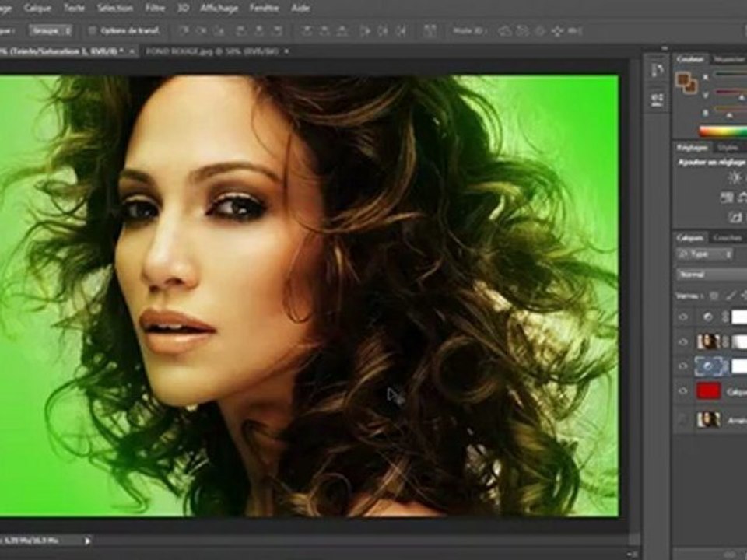The height and width of the screenshot is (560, 747).
Task: Hide the red fill layer
Action: click(x=682, y=391)
